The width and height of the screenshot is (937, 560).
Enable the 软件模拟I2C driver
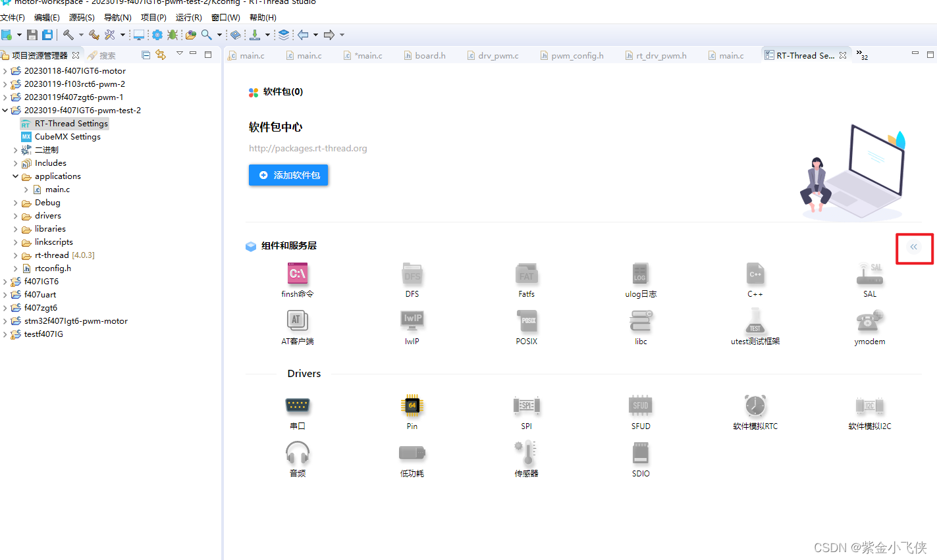click(x=870, y=412)
